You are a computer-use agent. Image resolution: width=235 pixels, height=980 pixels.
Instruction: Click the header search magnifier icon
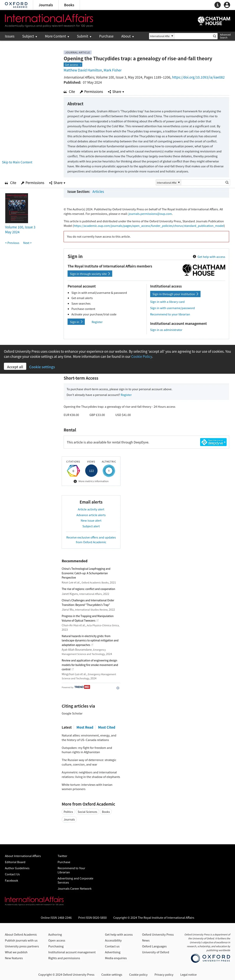pyautogui.click(x=214, y=36)
